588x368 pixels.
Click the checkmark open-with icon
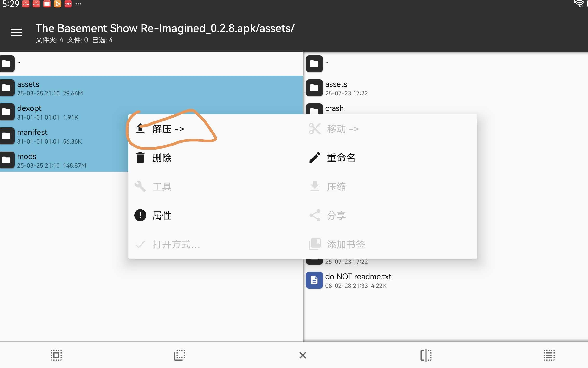pyautogui.click(x=140, y=244)
